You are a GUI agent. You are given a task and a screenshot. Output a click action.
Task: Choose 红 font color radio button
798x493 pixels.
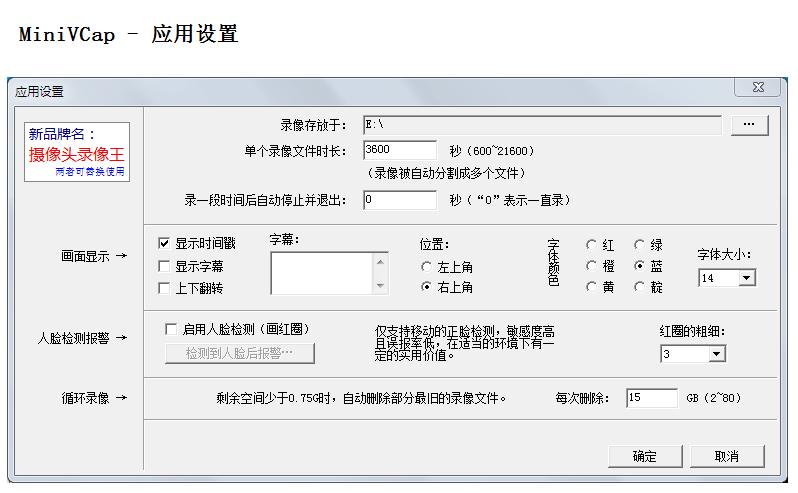[591, 245]
